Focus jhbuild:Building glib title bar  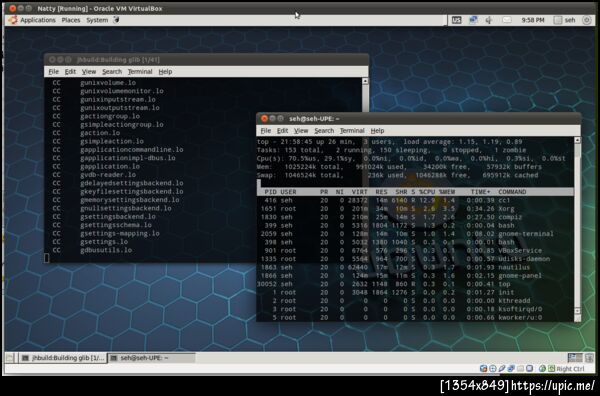[x=206, y=60]
